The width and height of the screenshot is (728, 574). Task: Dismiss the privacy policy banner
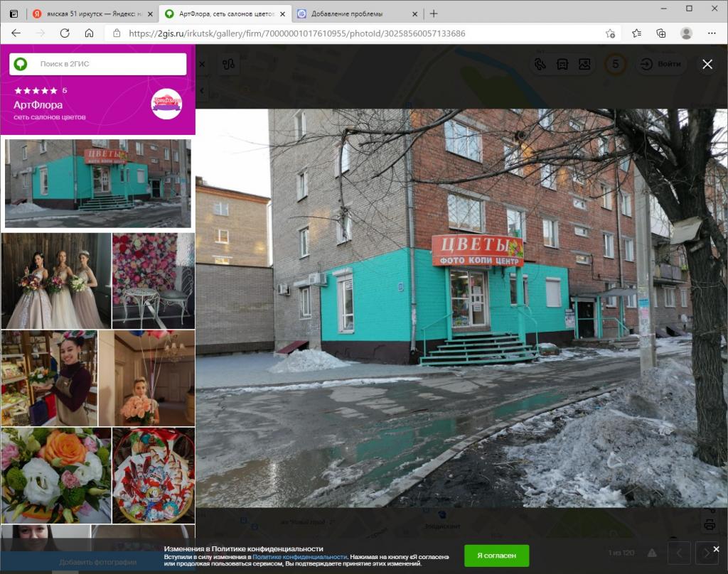(x=716, y=549)
